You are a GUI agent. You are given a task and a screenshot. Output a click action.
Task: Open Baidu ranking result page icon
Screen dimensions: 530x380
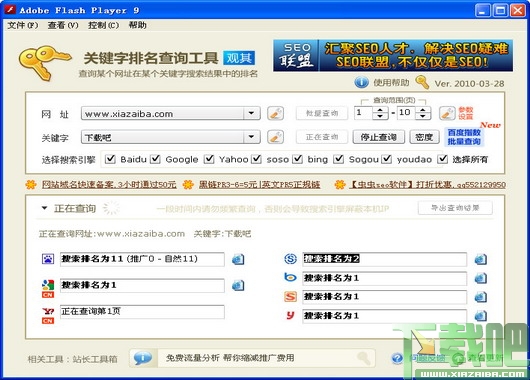pyautogui.click(x=238, y=259)
